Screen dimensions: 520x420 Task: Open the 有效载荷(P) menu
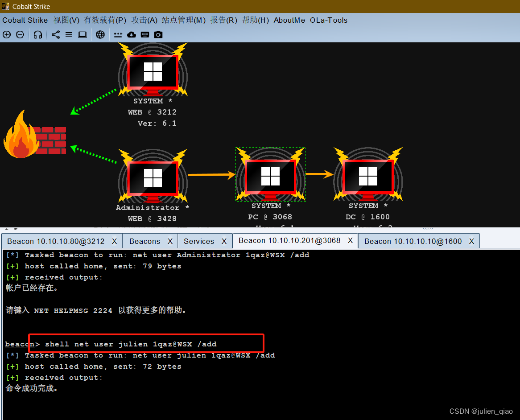105,20
